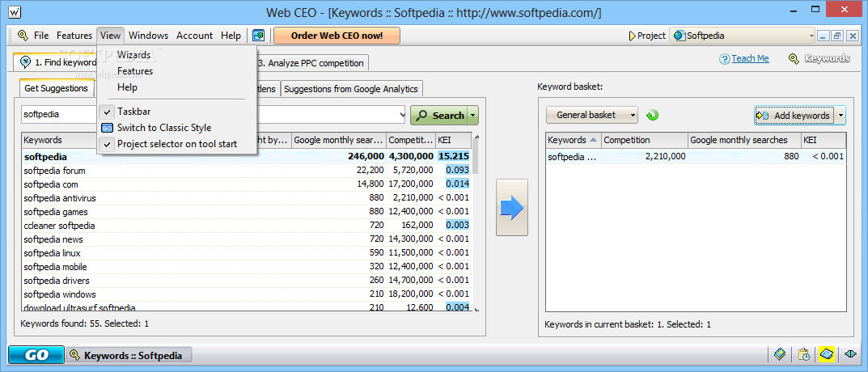Expand the keyword search field history arrow
The height and width of the screenshot is (372, 868).
coord(402,115)
